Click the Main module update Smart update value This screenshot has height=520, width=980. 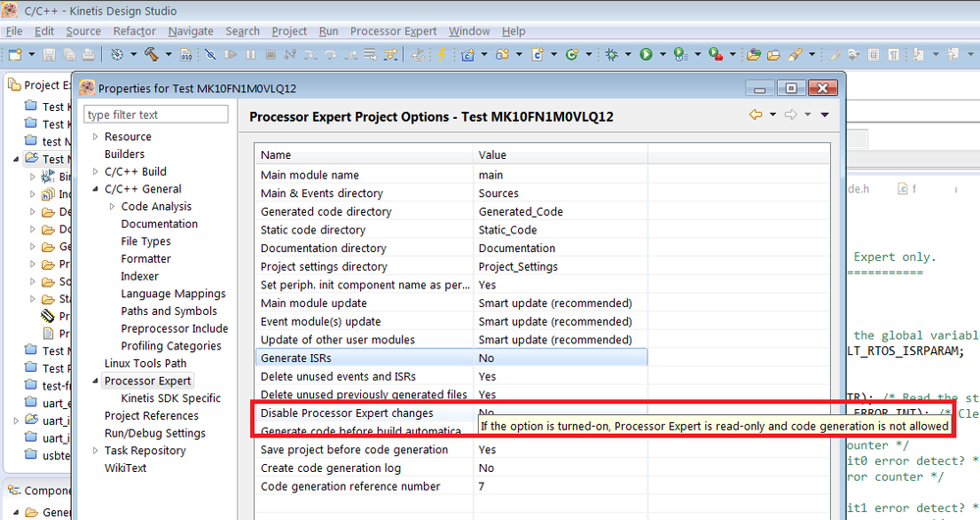(x=555, y=303)
